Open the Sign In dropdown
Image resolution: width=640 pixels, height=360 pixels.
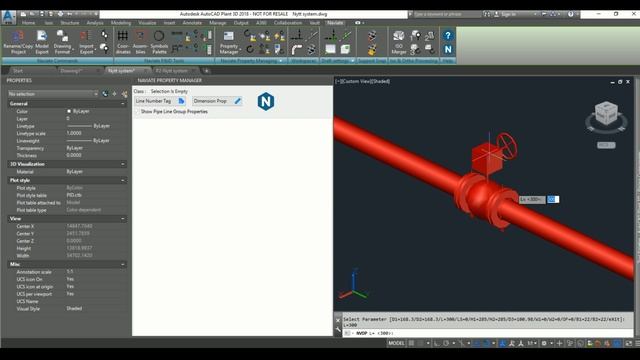[516, 14]
